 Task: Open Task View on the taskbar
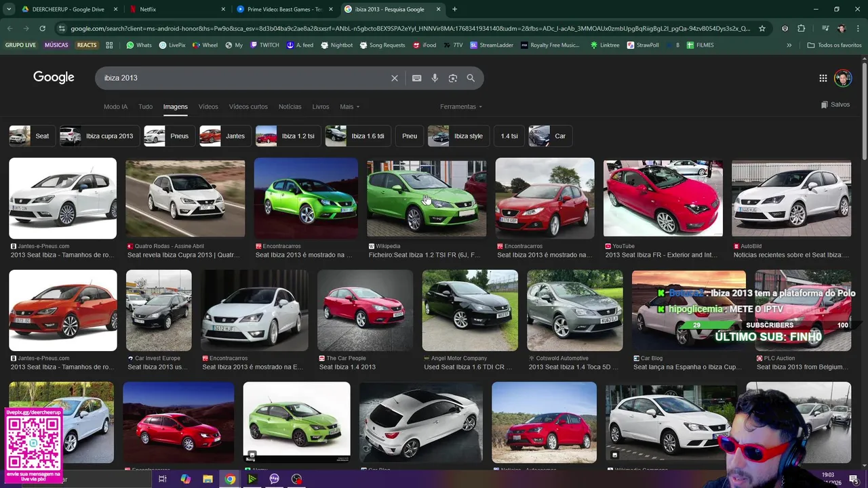coord(163,479)
